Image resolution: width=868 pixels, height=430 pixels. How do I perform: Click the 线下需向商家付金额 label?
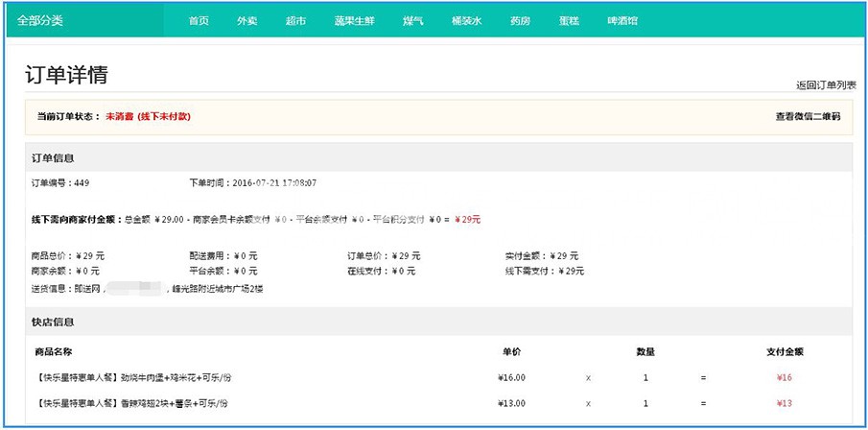coord(77,220)
